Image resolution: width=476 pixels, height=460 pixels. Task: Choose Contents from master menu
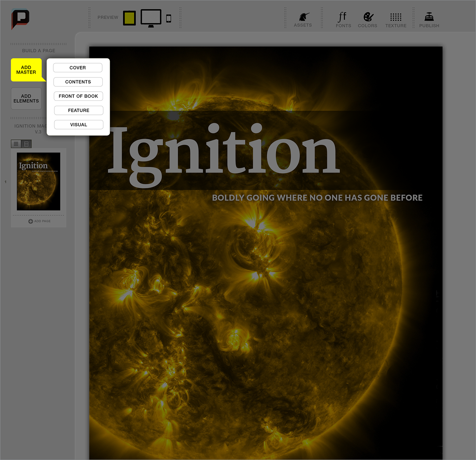78,82
